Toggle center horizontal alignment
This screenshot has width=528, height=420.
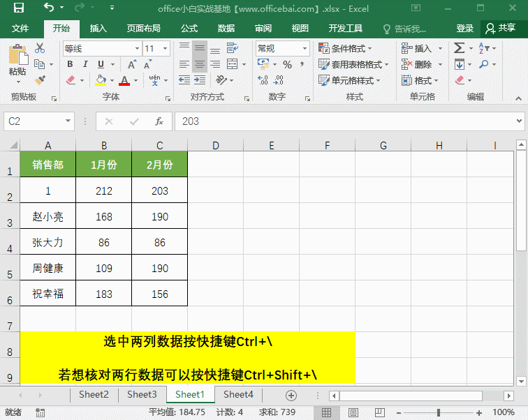200,64
